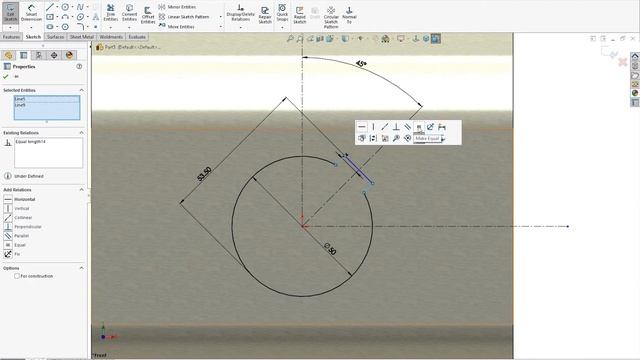Open the PropertyManager panel tab
Screen dimensions: 640x360
coord(24,55)
